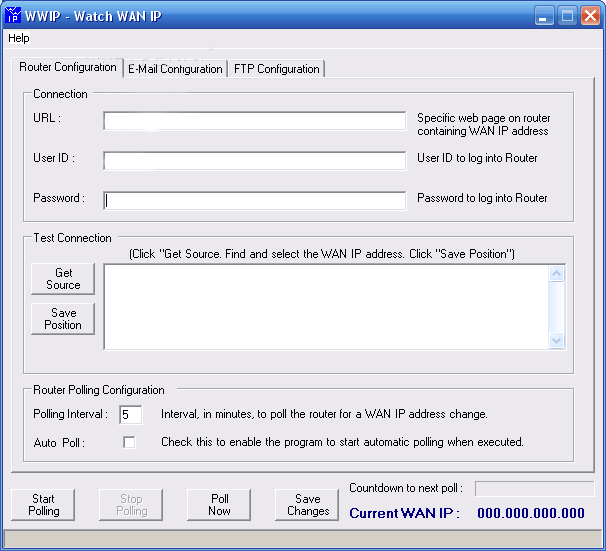Click 'Password to log into Router' text
606x551 pixels.
tap(482, 198)
